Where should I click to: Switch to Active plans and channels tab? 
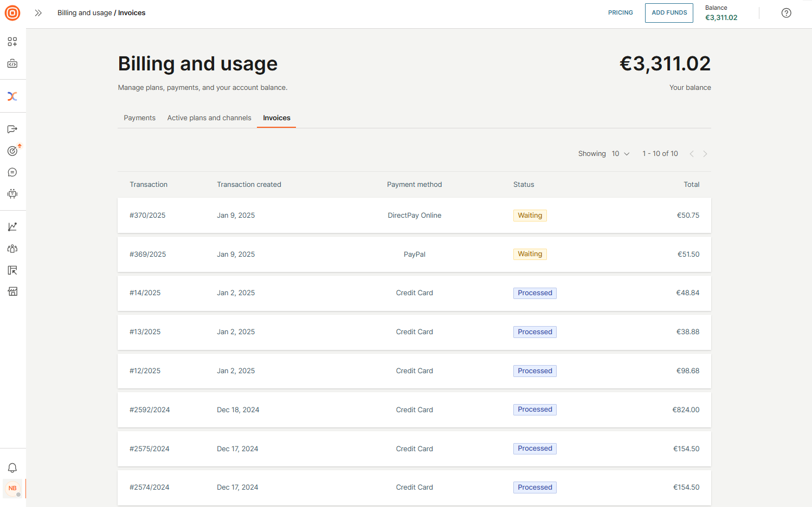(209, 118)
